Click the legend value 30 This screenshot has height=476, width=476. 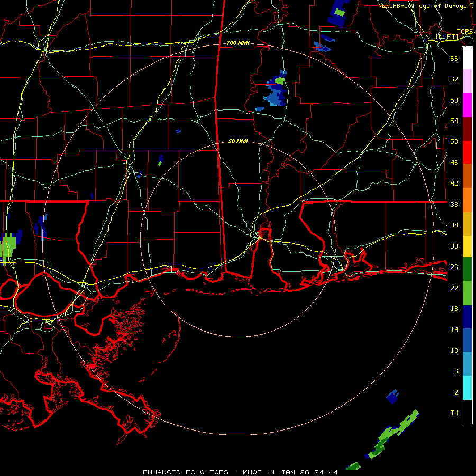click(x=454, y=246)
